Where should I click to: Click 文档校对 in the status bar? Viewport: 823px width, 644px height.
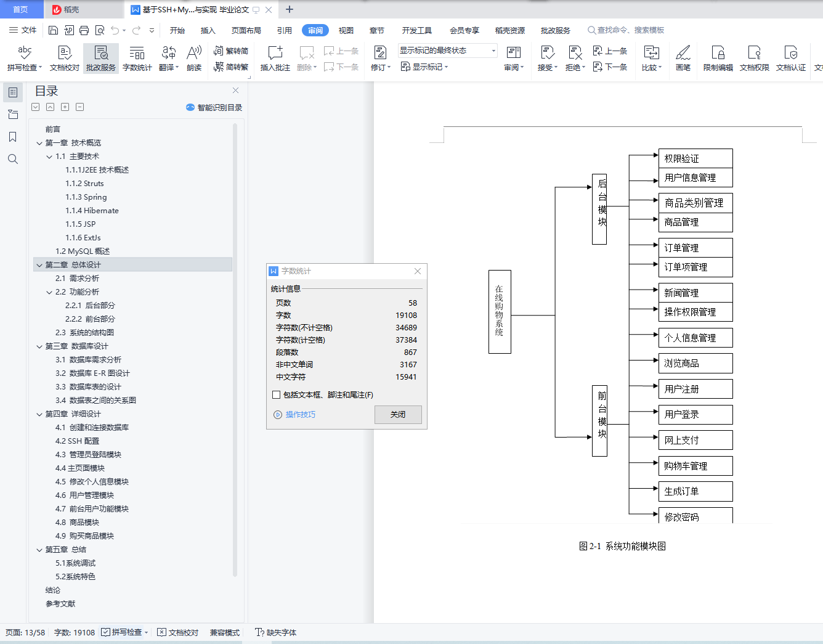point(178,632)
